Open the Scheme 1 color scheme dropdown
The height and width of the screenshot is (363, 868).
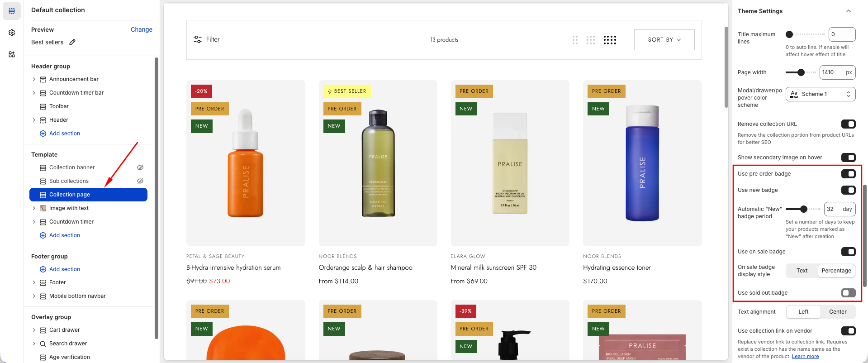[821, 94]
